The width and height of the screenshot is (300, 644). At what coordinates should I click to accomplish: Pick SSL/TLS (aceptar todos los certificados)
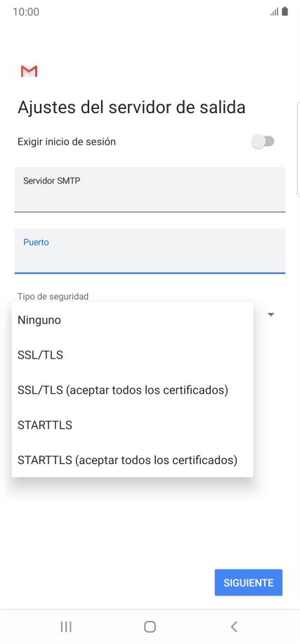pos(132,389)
